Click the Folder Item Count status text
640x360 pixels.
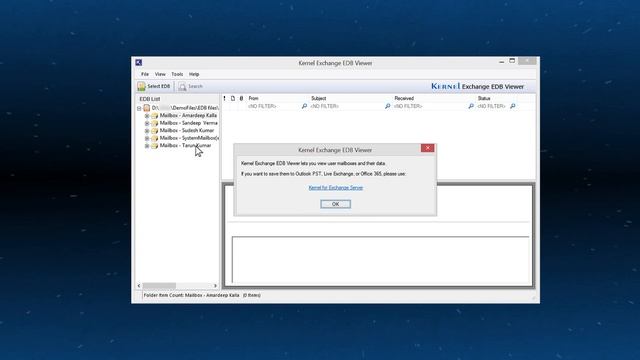coord(202,295)
